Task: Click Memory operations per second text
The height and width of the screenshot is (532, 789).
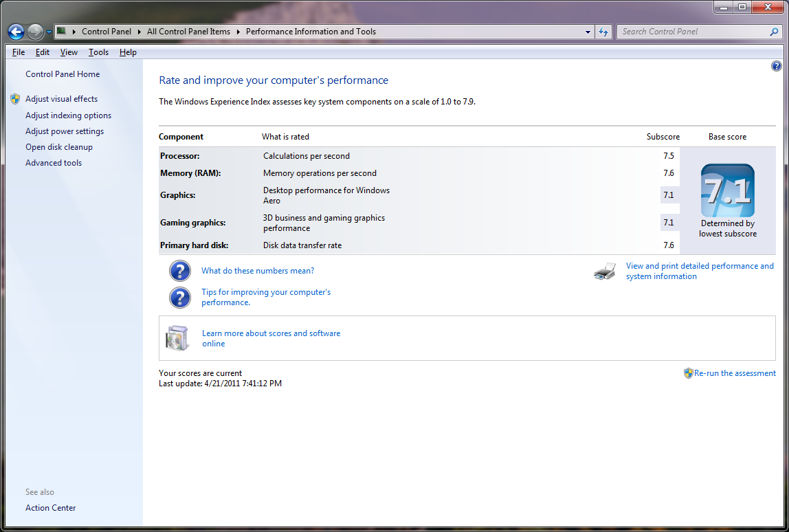Action: pyautogui.click(x=320, y=173)
